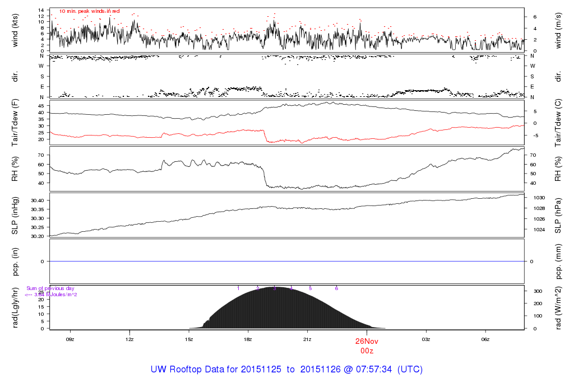The width and height of the screenshot is (574, 392).
Task: Select the 'rad (W/m^2)' axis label
Action: 558,307
